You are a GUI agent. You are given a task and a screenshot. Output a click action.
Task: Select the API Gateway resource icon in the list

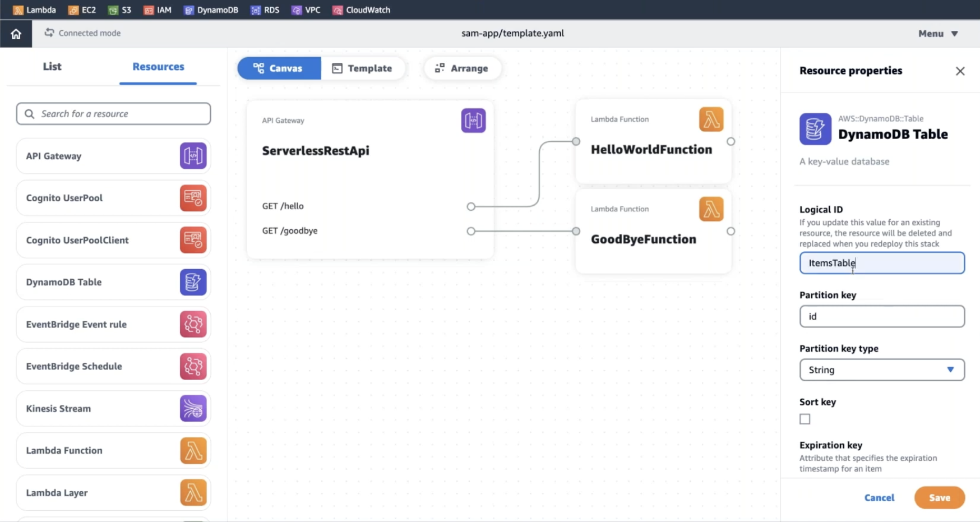pos(193,156)
